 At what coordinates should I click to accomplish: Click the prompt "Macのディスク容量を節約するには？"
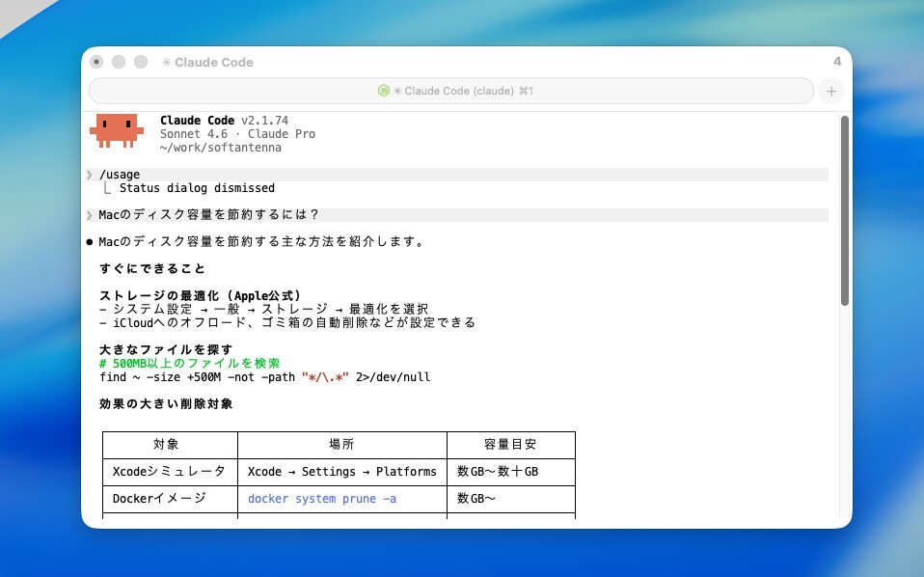pos(208,214)
